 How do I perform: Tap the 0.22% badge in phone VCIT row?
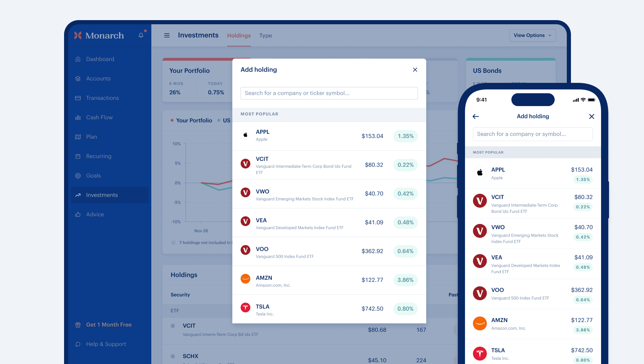click(x=583, y=207)
